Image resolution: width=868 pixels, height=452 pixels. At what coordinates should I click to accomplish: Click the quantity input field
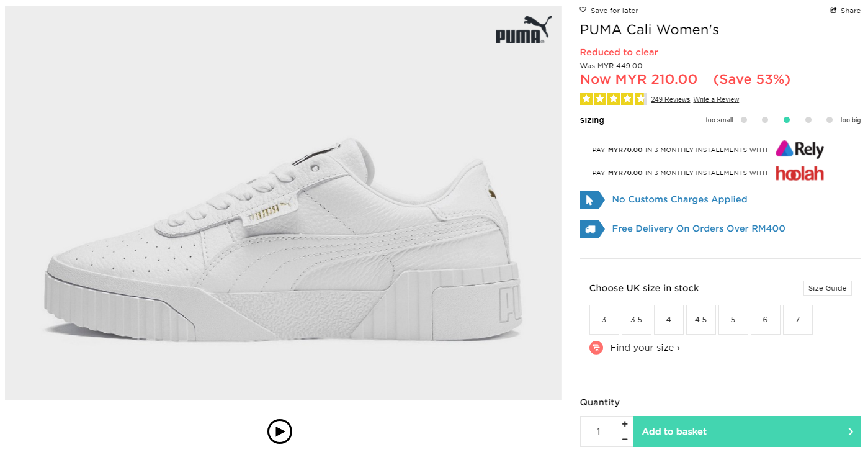(599, 432)
